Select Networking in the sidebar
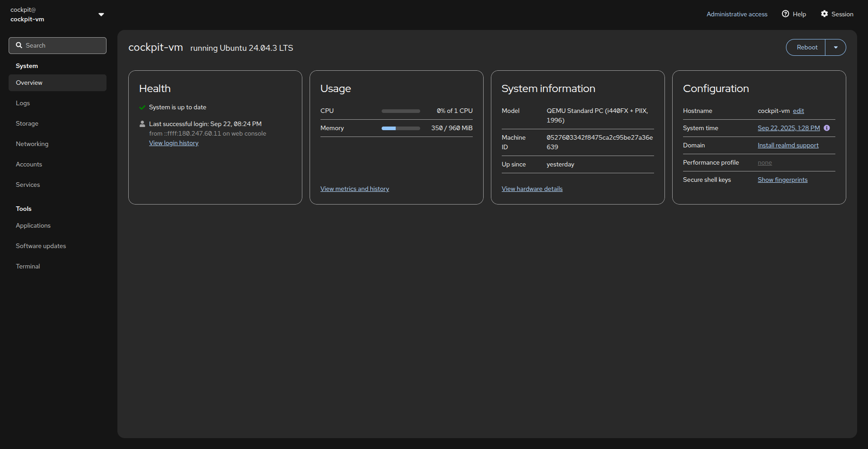This screenshot has width=868, height=449. (x=58, y=144)
